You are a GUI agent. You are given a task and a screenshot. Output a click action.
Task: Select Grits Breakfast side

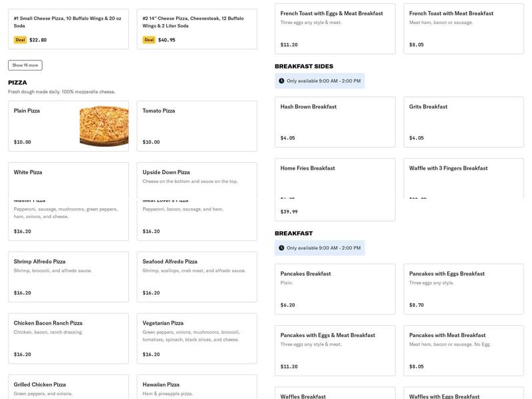coord(464,122)
